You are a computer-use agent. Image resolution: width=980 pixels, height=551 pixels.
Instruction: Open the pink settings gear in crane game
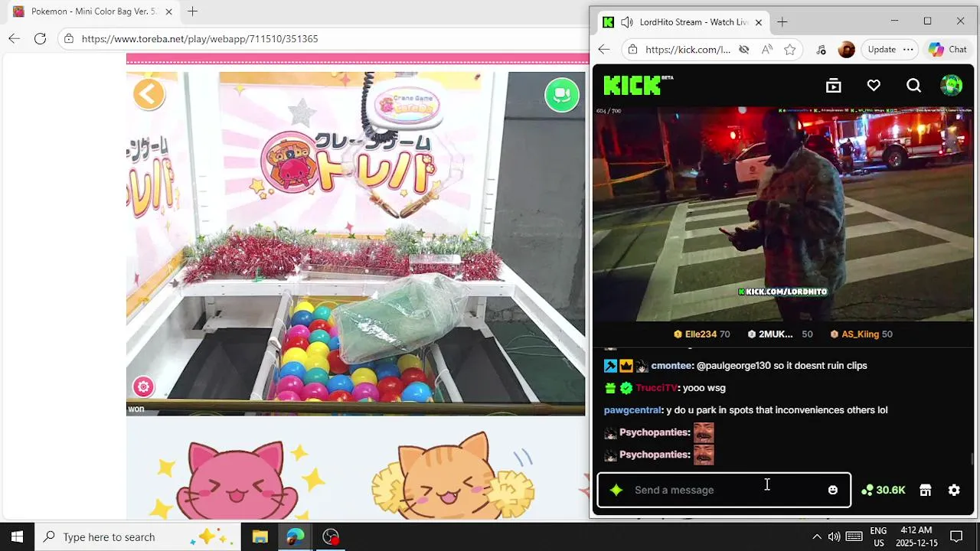(x=143, y=386)
